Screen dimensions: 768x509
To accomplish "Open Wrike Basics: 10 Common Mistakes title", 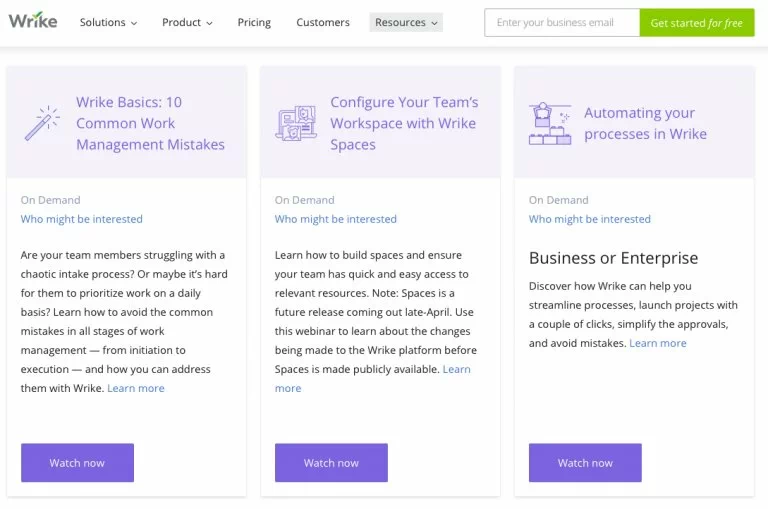I will point(150,123).
